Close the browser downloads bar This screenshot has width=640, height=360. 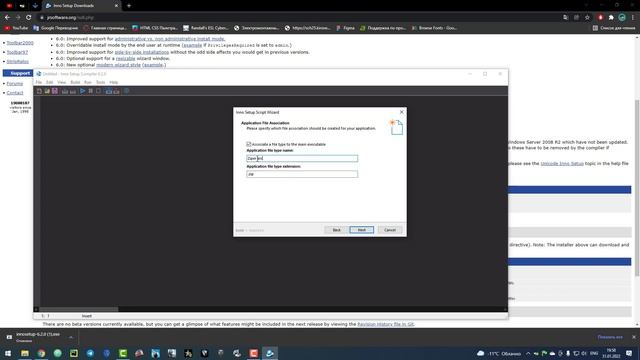point(633,337)
